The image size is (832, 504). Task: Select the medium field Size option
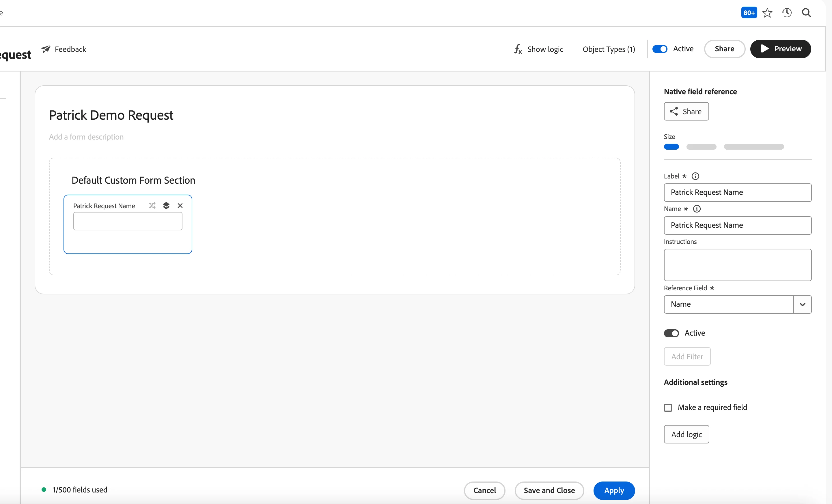701,147
